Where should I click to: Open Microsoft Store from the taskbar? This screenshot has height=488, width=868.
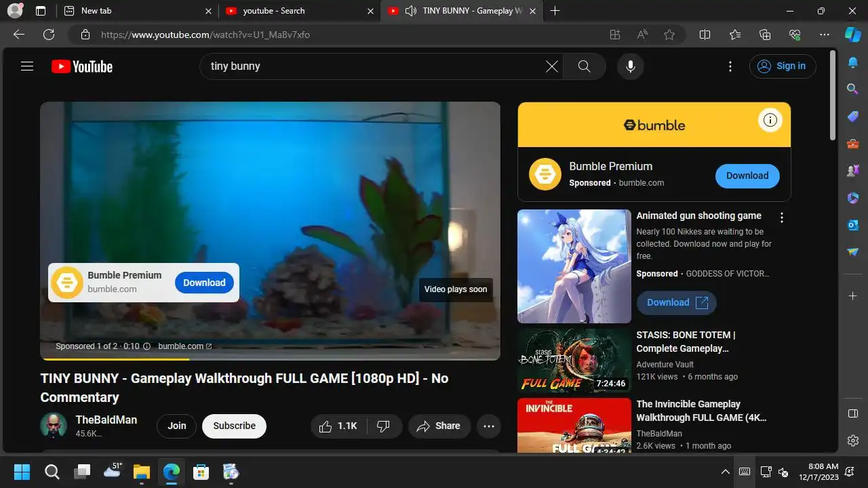pos(201,472)
